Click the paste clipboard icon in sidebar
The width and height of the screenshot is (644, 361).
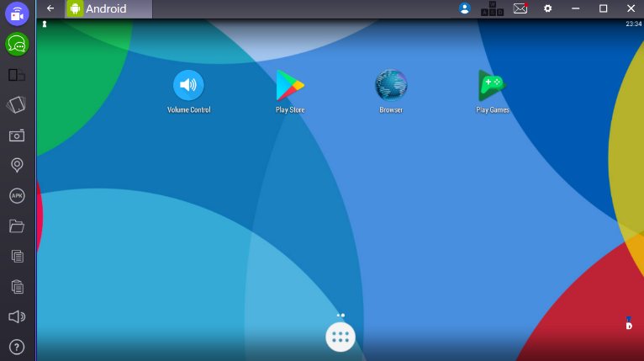(17, 287)
